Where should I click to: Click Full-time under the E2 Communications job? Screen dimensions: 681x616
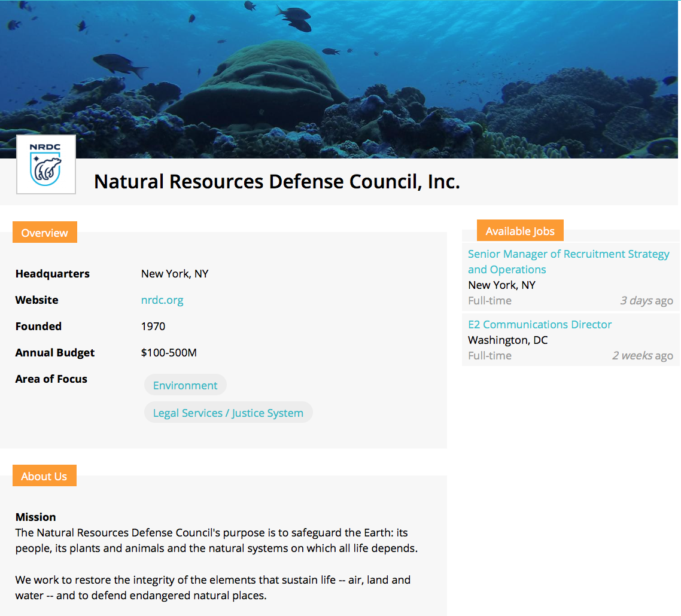490,355
